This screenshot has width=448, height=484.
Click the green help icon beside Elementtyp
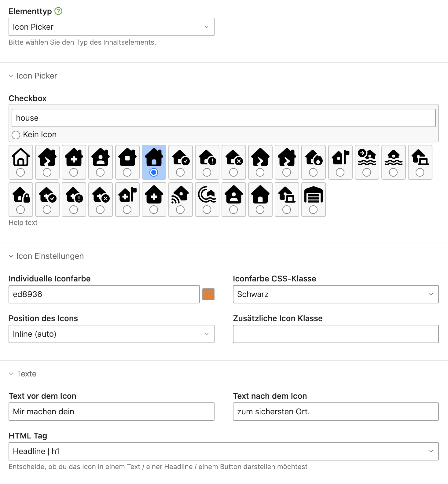pyautogui.click(x=58, y=11)
